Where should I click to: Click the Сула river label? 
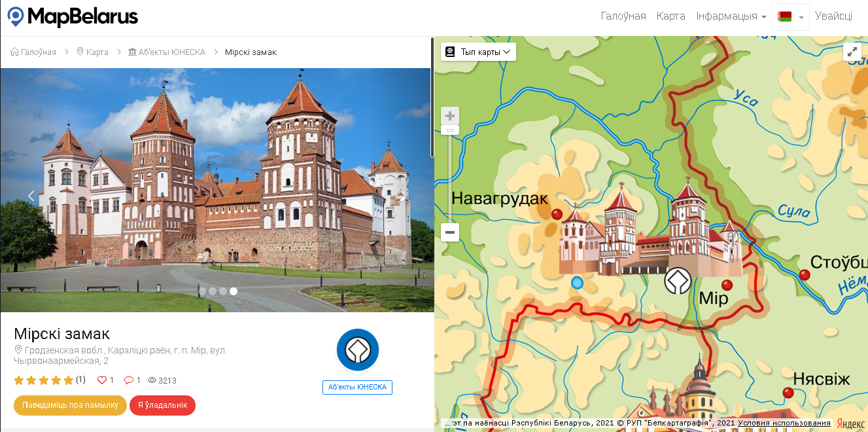(793, 211)
